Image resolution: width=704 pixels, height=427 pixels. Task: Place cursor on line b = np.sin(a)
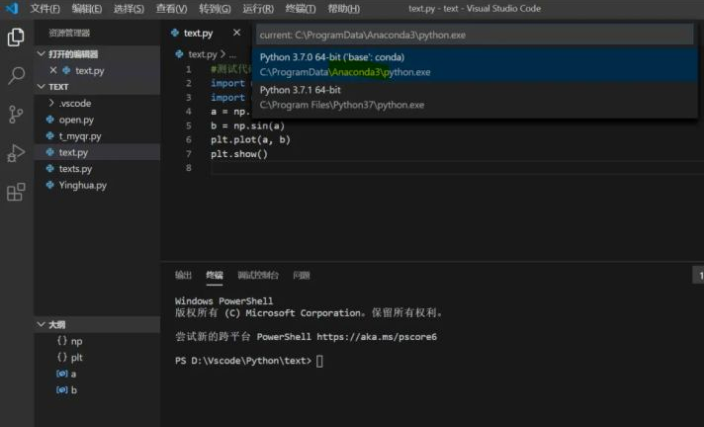247,126
